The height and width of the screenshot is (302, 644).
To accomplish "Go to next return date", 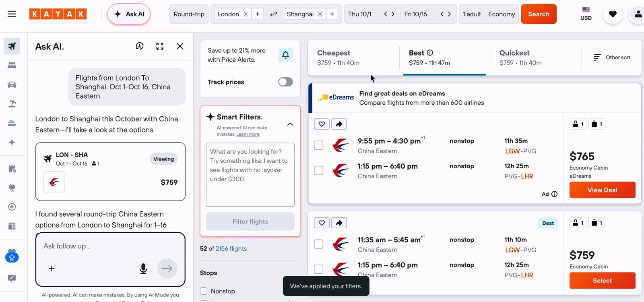I will click(x=450, y=14).
